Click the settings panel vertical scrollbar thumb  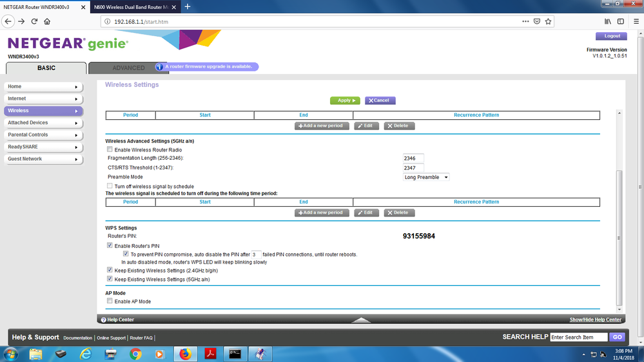619,238
